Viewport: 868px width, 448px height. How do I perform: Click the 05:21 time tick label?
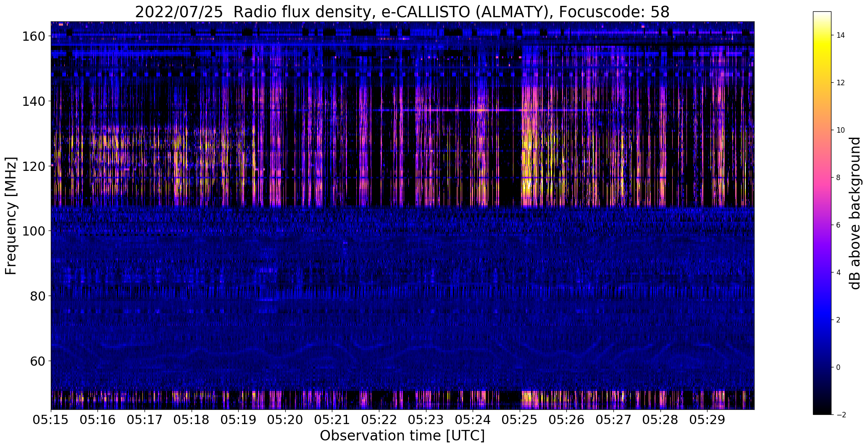coord(332,420)
